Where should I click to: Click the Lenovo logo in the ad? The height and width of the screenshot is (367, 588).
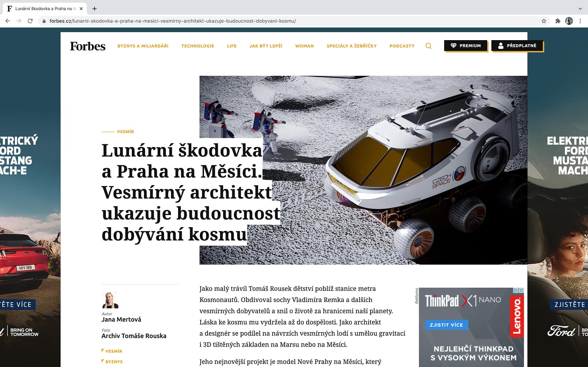pyautogui.click(x=517, y=316)
